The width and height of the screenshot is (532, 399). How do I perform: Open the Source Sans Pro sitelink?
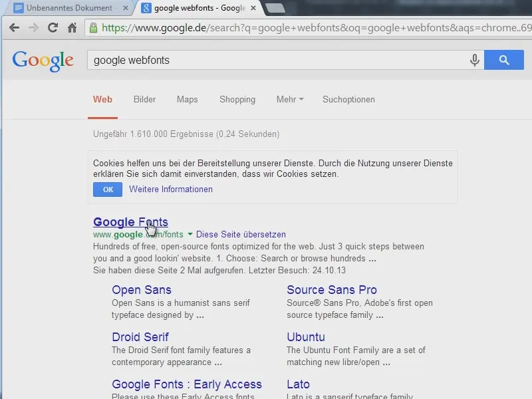click(332, 290)
